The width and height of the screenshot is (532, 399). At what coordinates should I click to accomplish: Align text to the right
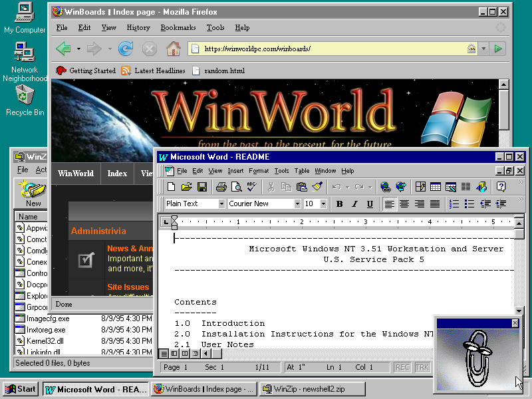pyautogui.click(x=420, y=203)
